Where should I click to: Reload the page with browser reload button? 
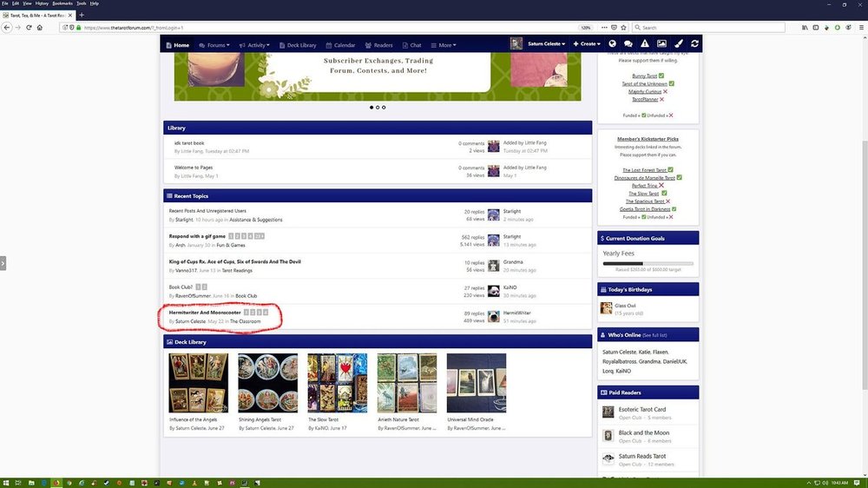[x=28, y=28]
